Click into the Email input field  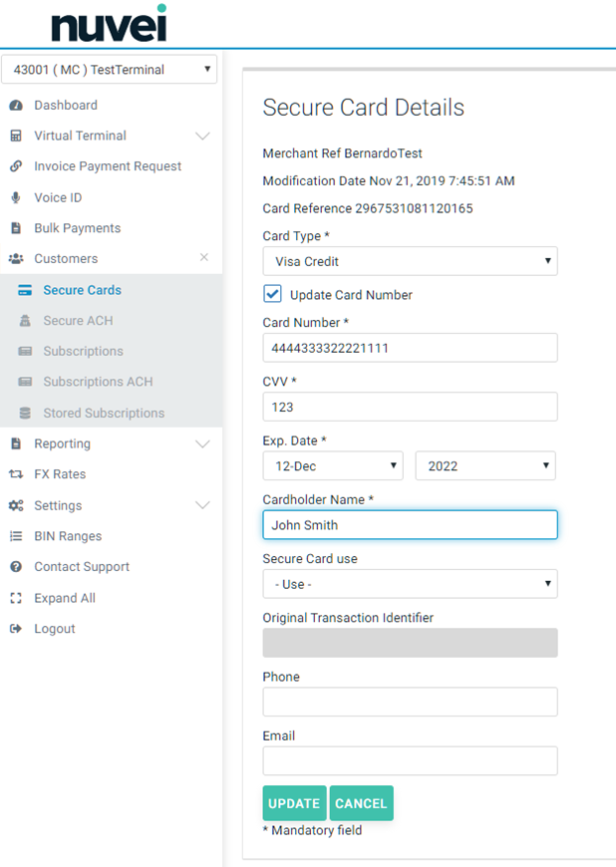pyautogui.click(x=410, y=761)
